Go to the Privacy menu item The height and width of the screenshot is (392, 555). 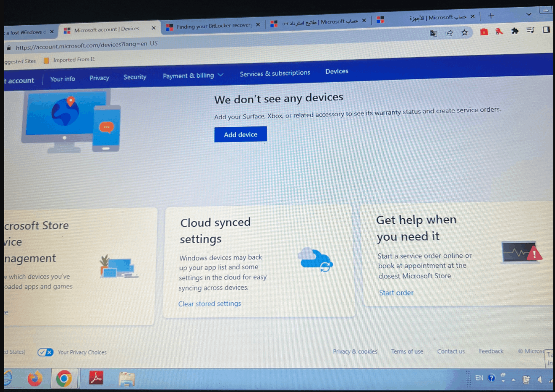click(99, 78)
